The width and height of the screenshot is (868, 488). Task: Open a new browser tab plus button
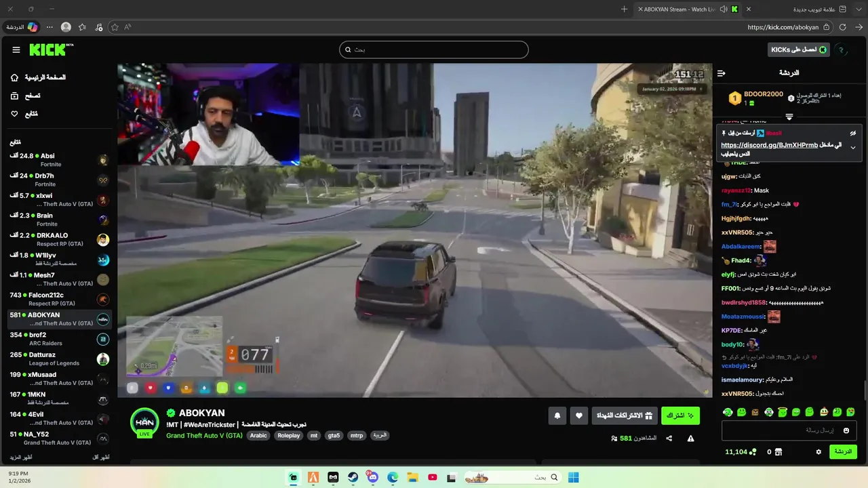(624, 9)
